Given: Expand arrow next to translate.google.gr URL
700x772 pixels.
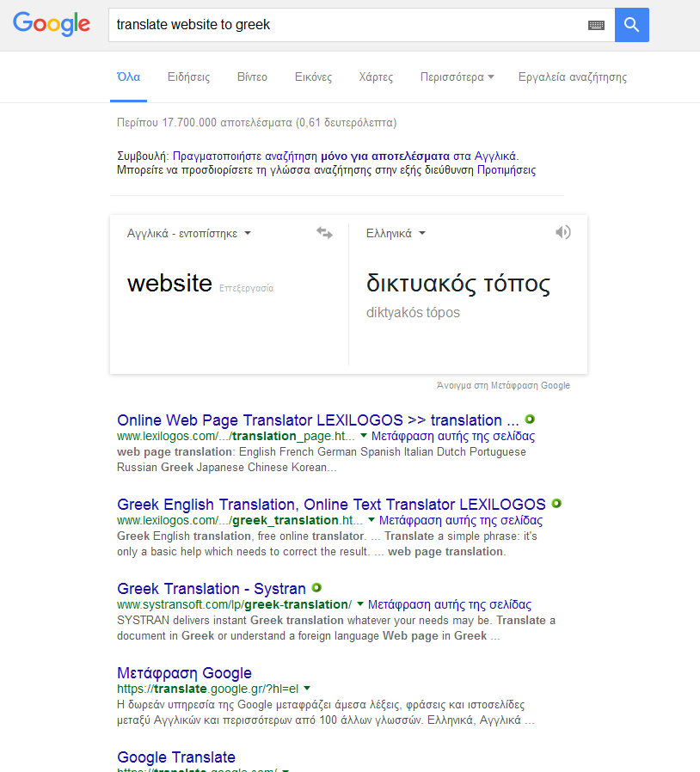Looking at the screenshot, I should pyautogui.click(x=307, y=689).
